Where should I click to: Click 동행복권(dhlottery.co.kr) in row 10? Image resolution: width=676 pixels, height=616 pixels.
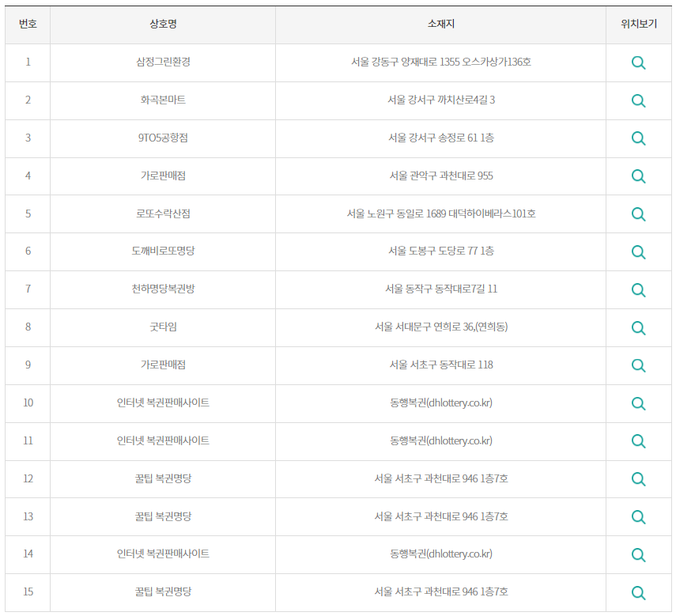pos(441,402)
